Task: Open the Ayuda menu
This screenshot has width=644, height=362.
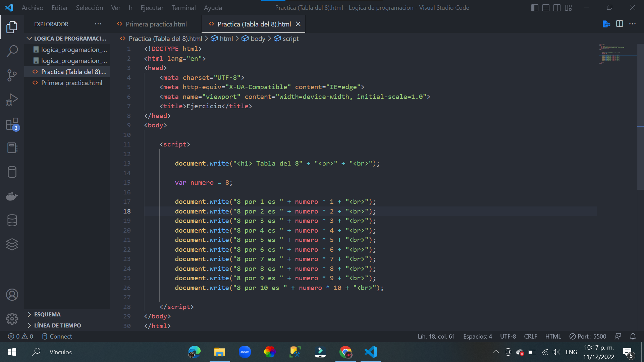Action: [213, 7]
